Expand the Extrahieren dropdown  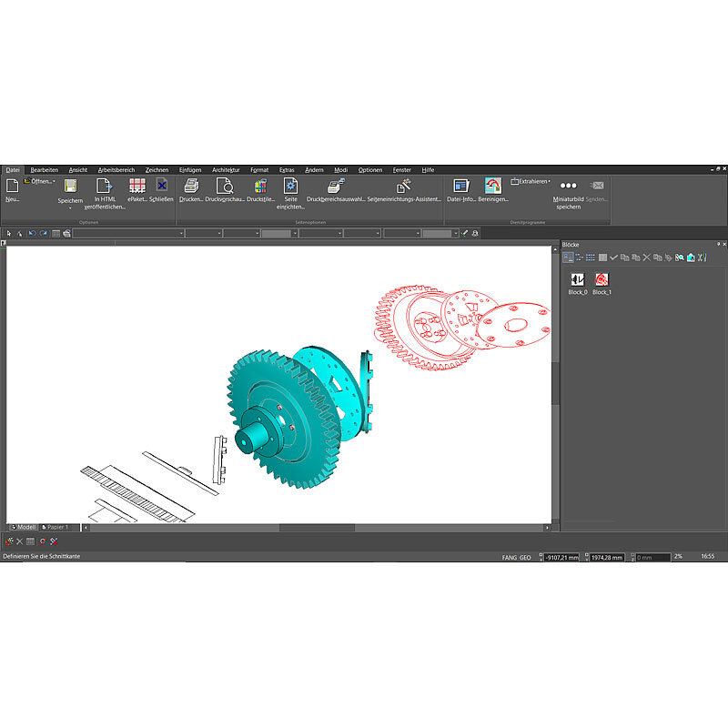coord(549,181)
